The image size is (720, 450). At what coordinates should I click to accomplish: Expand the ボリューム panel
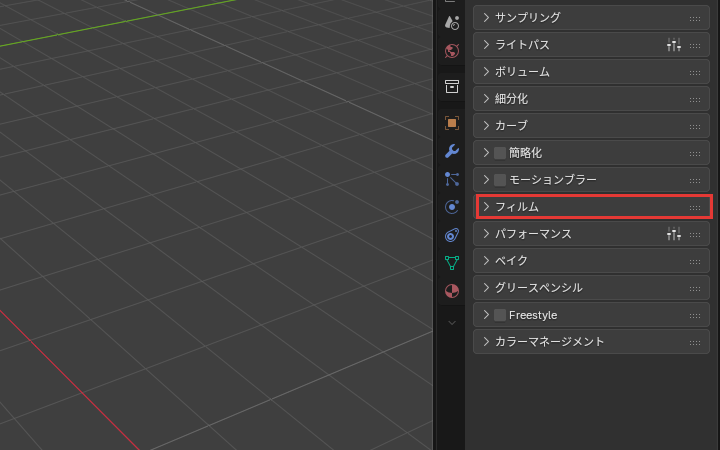click(x=591, y=72)
